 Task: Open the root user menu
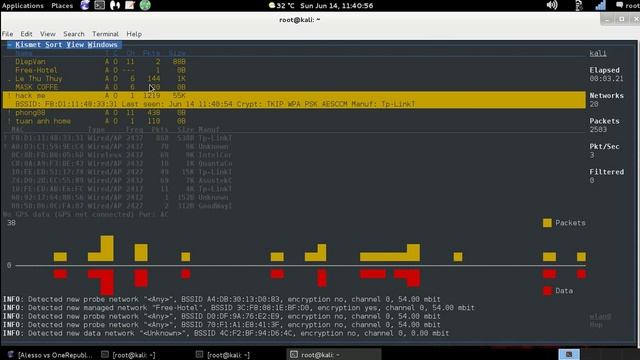click(x=628, y=5)
